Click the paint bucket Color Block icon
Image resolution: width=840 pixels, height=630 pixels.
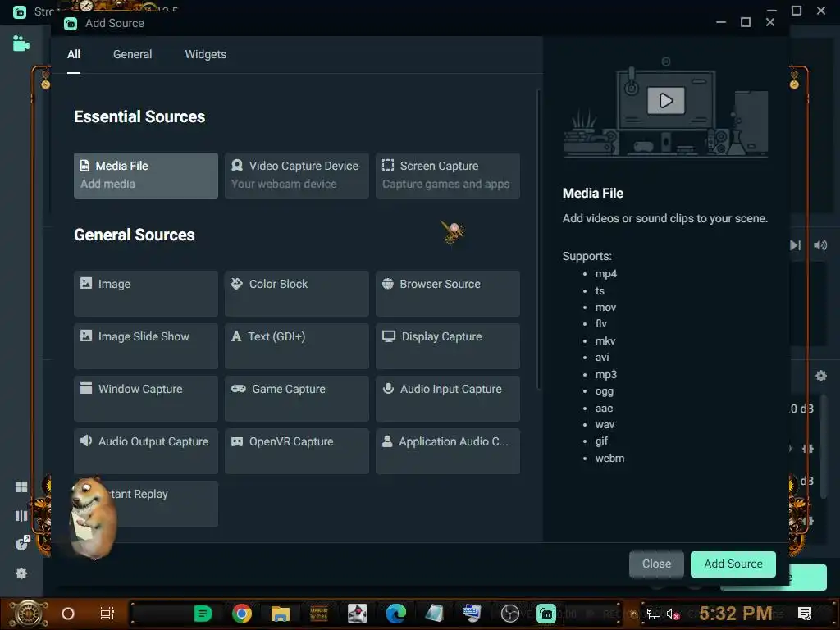tap(237, 283)
